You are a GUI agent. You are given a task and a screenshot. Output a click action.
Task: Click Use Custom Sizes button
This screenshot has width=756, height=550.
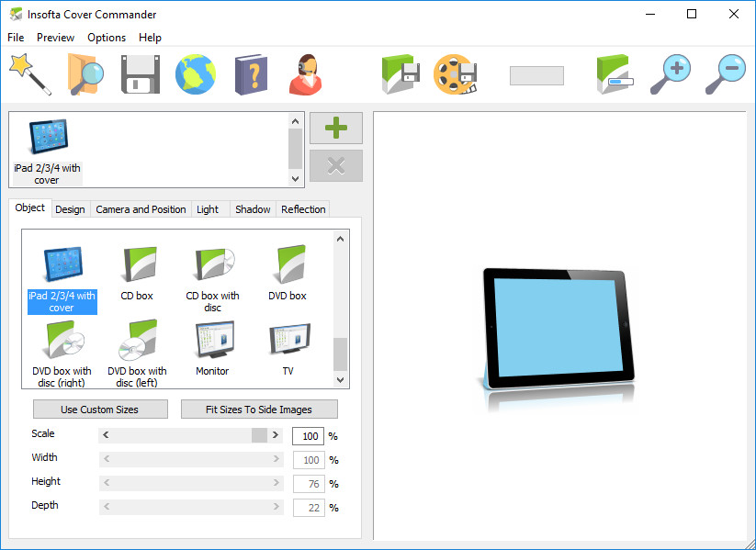coord(100,410)
